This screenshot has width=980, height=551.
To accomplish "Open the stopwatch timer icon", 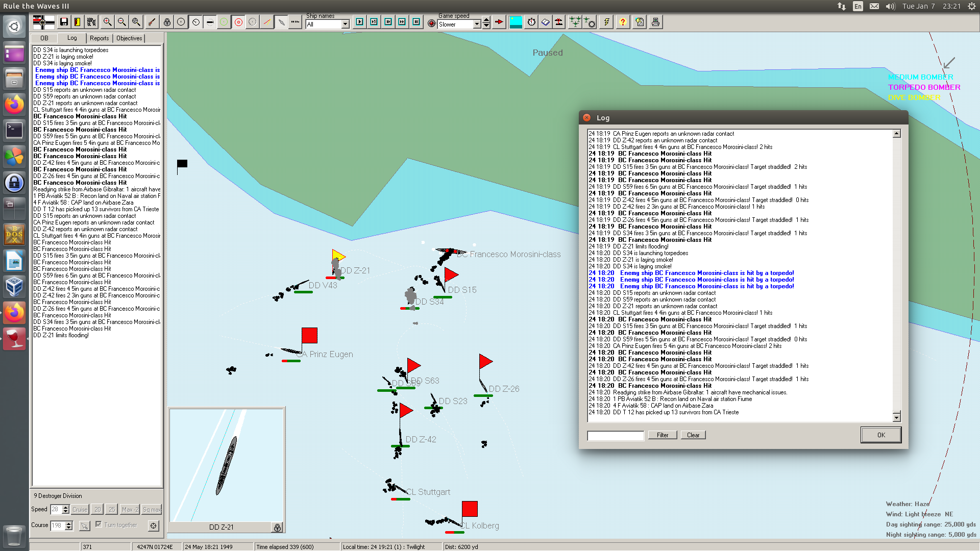I will pos(532,22).
